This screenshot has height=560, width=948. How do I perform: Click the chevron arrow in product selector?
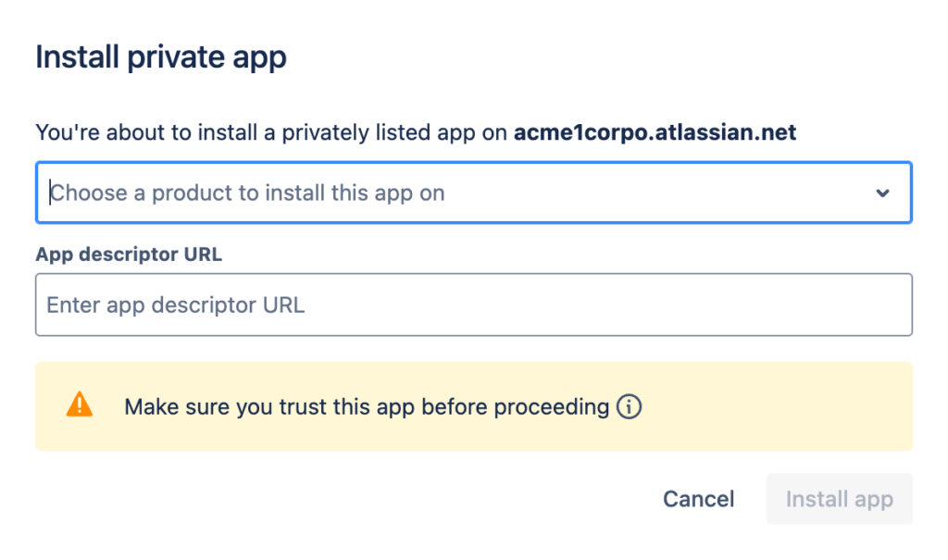(x=882, y=193)
